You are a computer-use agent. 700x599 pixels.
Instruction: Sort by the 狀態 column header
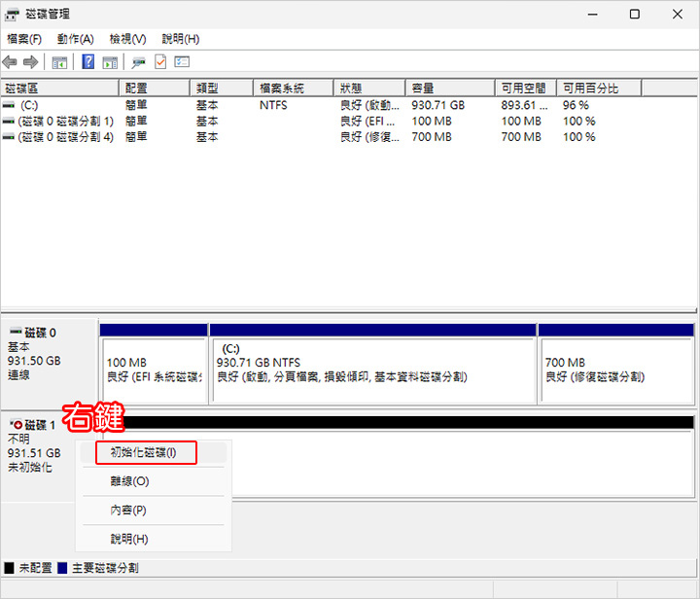tap(370, 88)
